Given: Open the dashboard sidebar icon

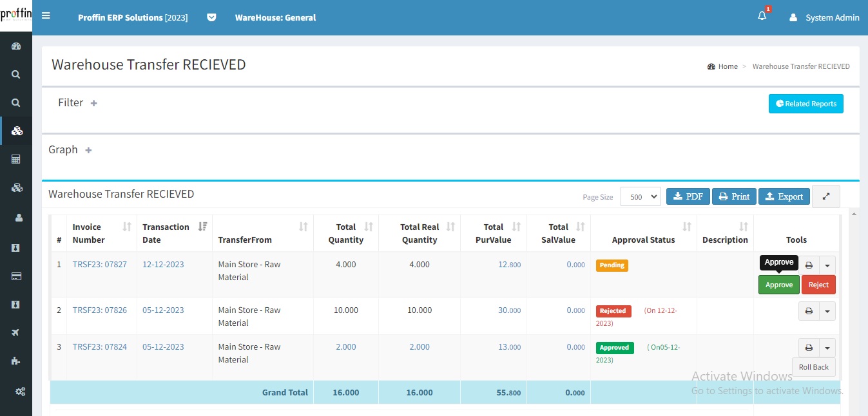Looking at the screenshot, I should coord(16,46).
